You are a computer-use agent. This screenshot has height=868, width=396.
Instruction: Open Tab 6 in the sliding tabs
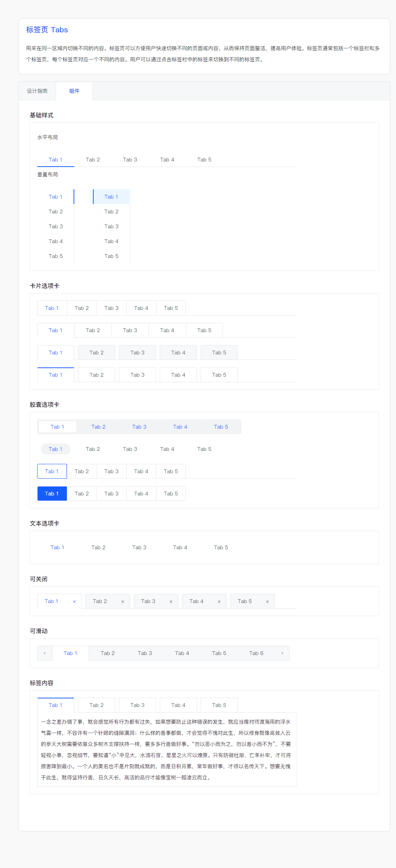pyautogui.click(x=256, y=653)
